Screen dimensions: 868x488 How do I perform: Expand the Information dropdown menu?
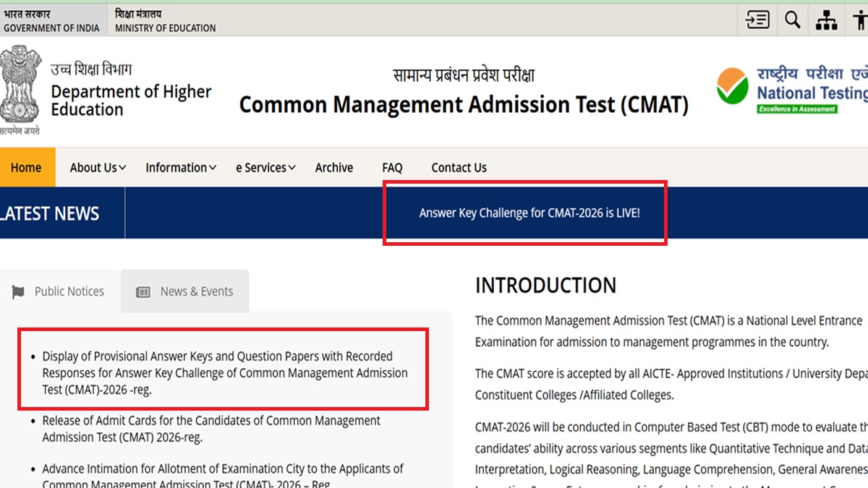click(181, 168)
